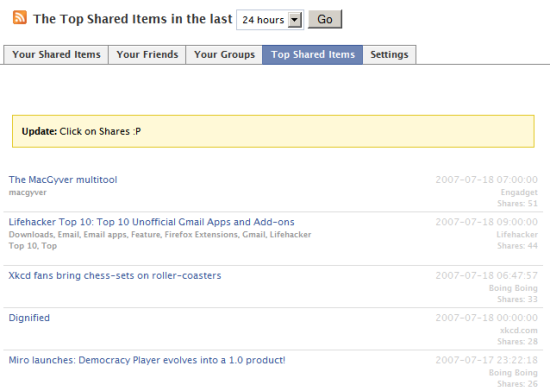The height and width of the screenshot is (391, 550).
Task: Click Shares: 33 for Xkcd fans item
Action: click(517, 299)
